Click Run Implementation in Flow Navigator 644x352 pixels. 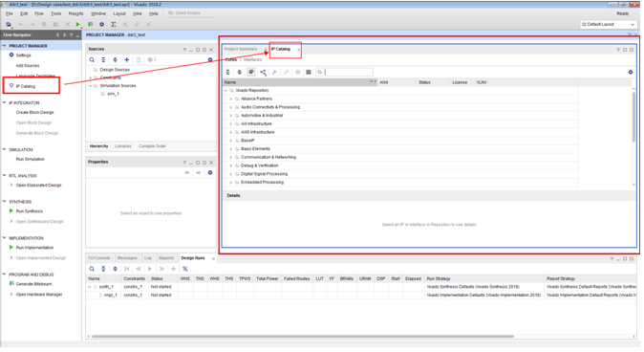35,248
